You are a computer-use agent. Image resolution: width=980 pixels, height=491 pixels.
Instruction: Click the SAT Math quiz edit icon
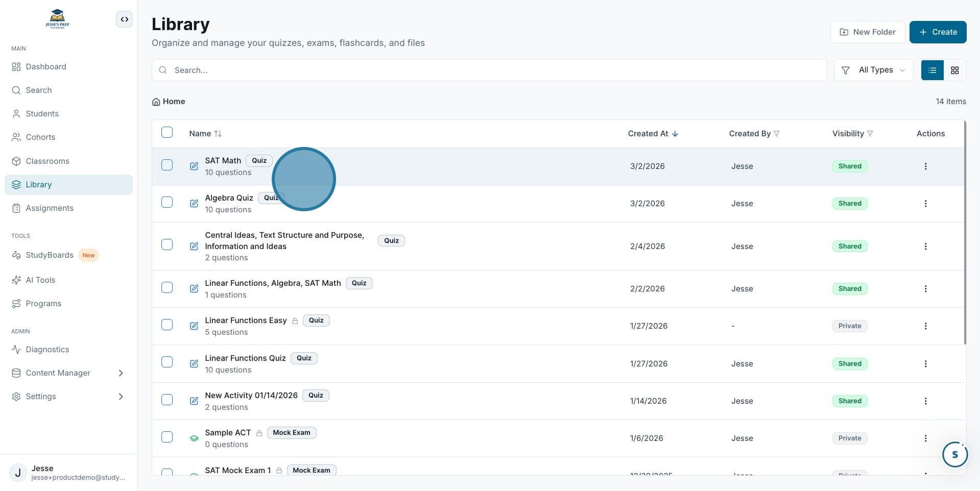tap(194, 166)
